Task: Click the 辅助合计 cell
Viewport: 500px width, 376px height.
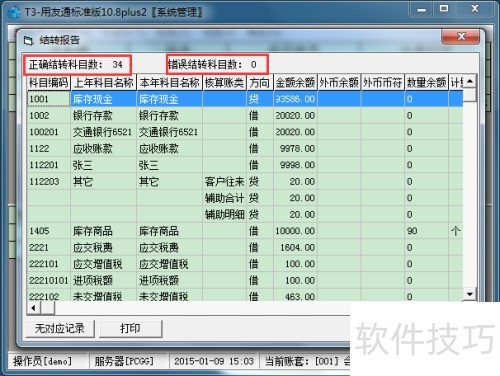Action: (225, 198)
